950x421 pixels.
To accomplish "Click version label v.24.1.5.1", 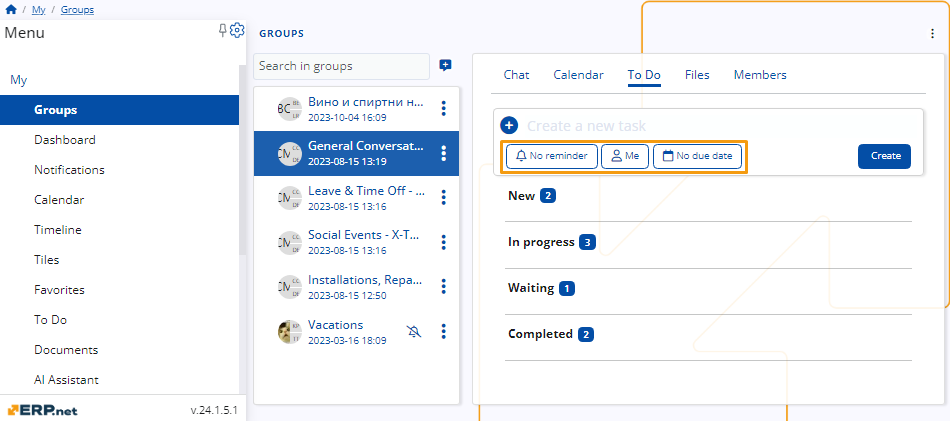I will click(214, 410).
